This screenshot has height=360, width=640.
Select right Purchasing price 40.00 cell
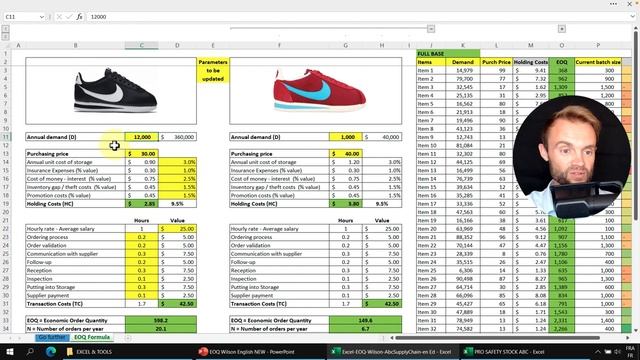(346, 153)
